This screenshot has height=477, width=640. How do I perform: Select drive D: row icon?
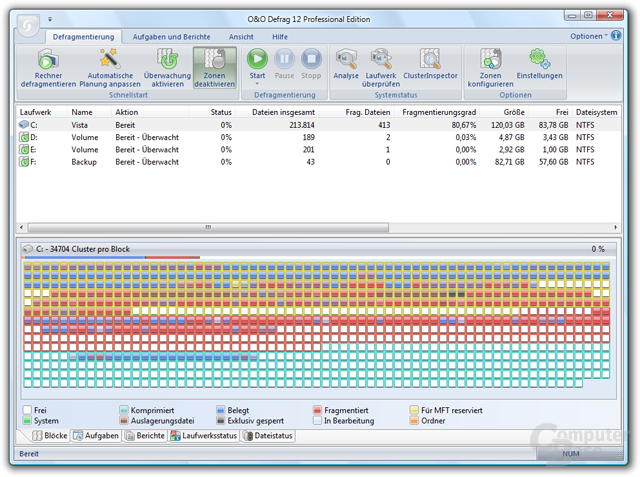[x=24, y=137]
